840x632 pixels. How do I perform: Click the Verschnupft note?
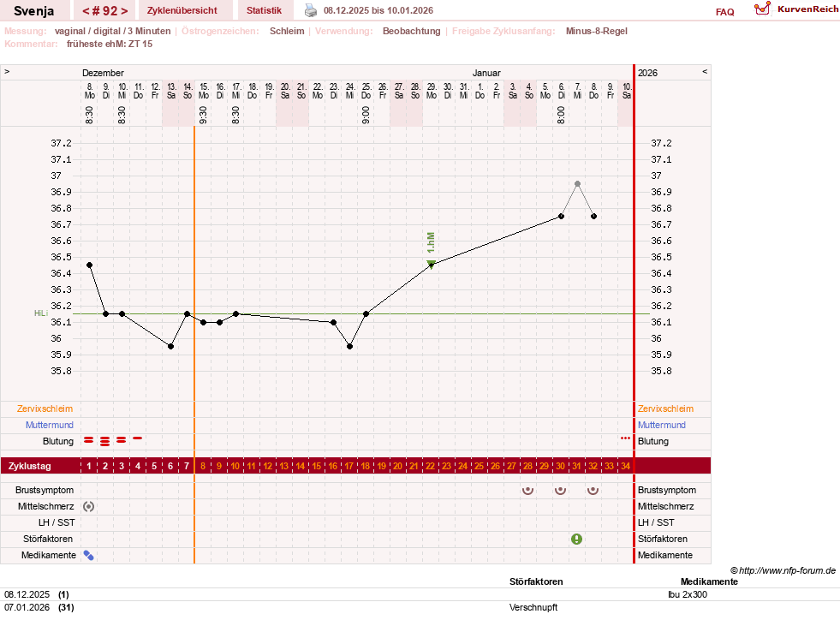pos(533,607)
